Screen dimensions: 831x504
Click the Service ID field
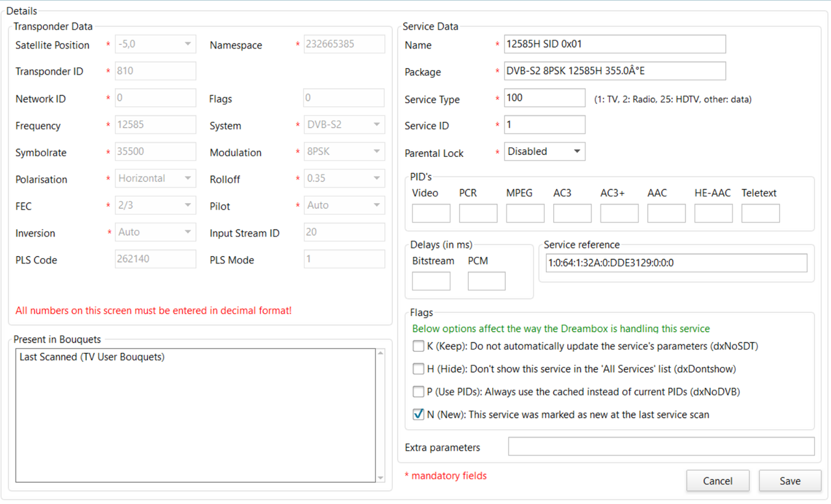pos(545,125)
